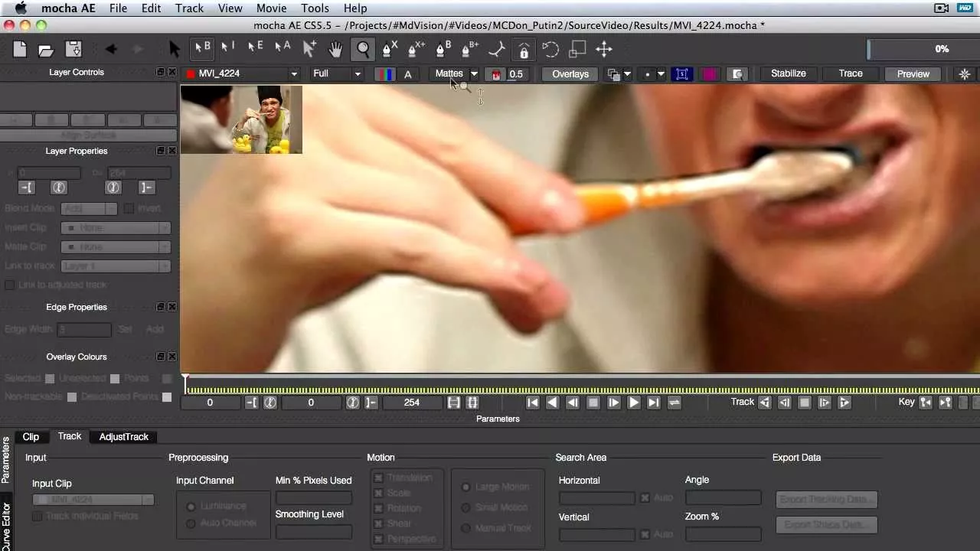Toggle the Stabilize view button

pyautogui.click(x=788, y=73)
